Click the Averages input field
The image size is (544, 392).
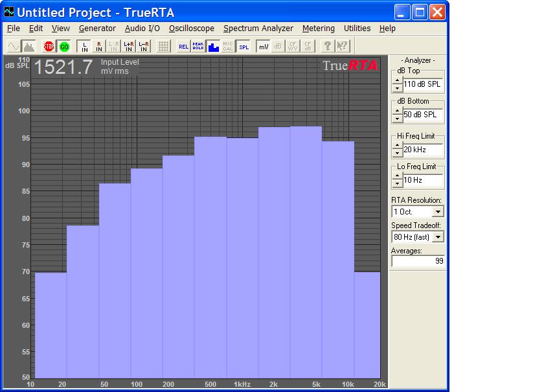418,260
